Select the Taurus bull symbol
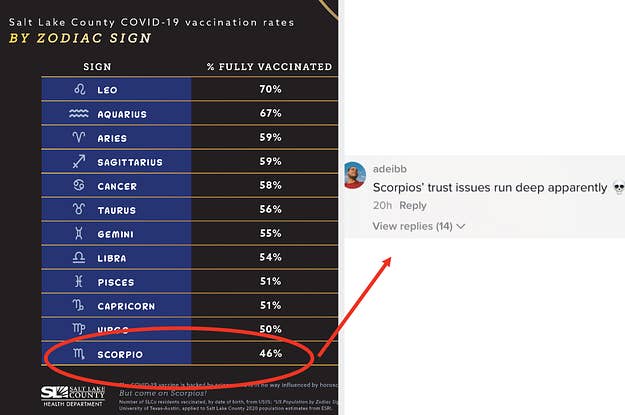The image size is (625, 415). [x=79, y=208]
